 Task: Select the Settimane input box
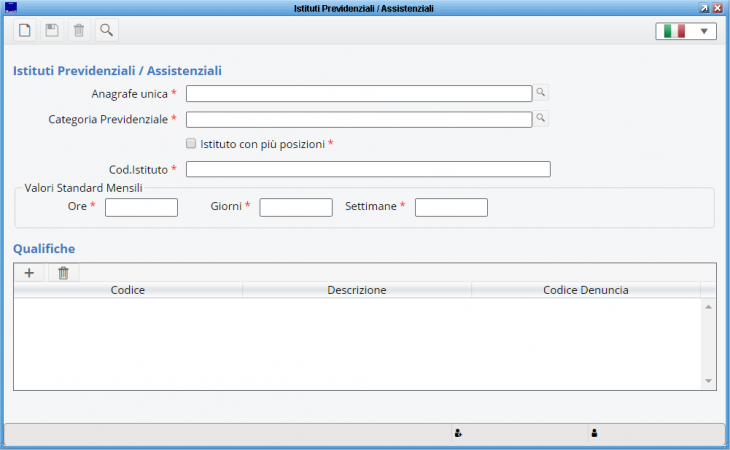451,207
